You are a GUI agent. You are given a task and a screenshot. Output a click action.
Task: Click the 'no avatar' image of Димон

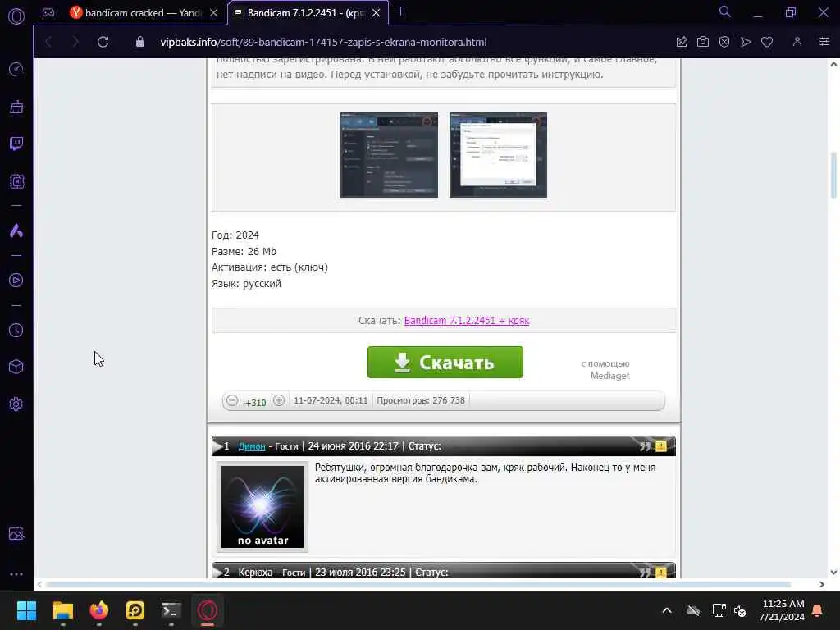pyautogui.click(x=262, y=507)
